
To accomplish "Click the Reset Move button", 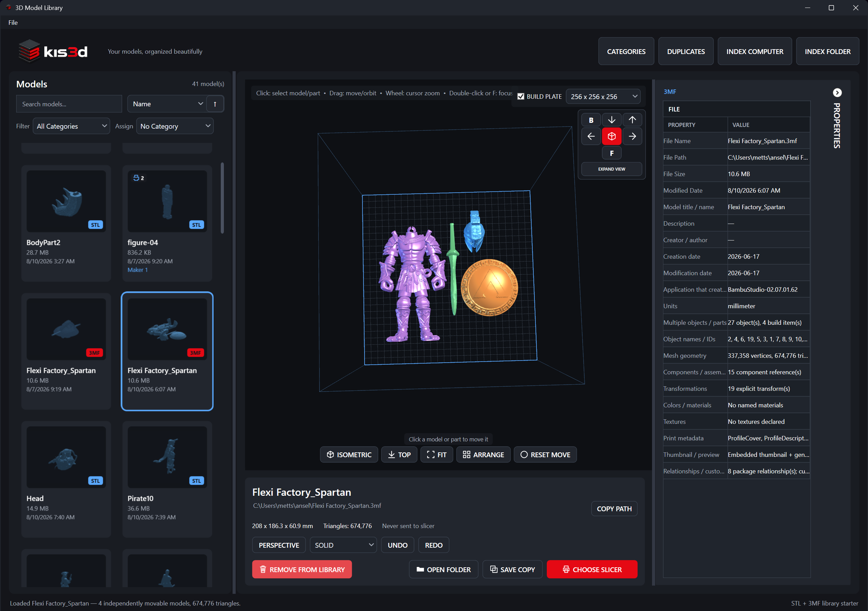I will pyautogui.click(x=545, y=454).
